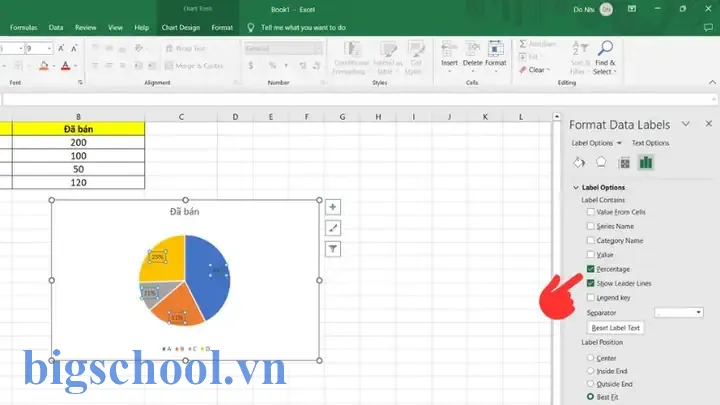Select the Inside End label position

pyautogui.click(x=591, y=371)
